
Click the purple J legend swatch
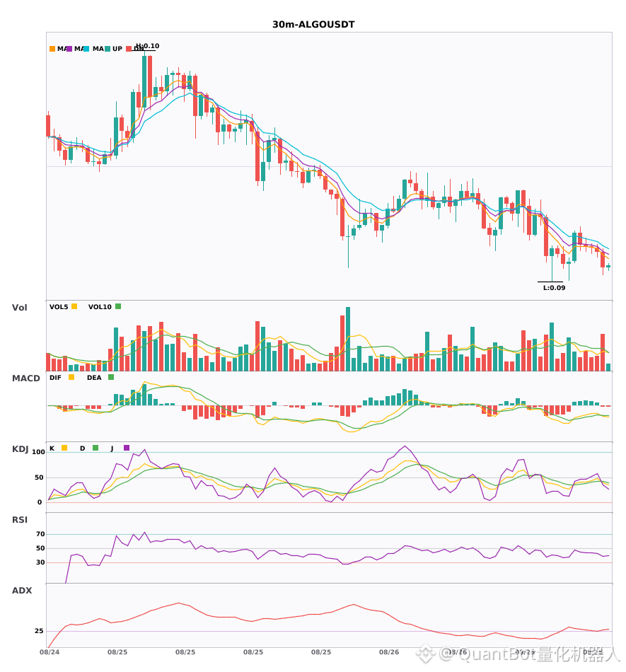pos(127,448)
